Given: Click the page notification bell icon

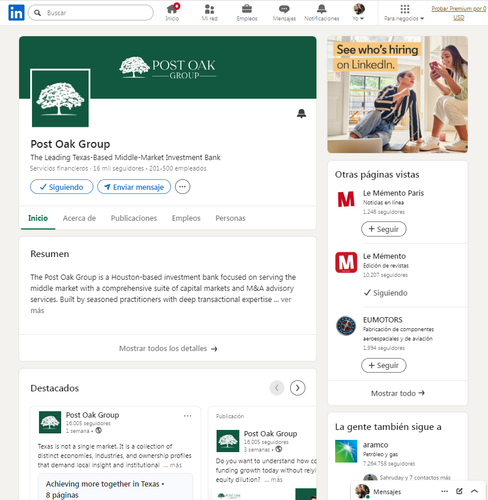Looking at the screenshot, I should coord(301,113).
